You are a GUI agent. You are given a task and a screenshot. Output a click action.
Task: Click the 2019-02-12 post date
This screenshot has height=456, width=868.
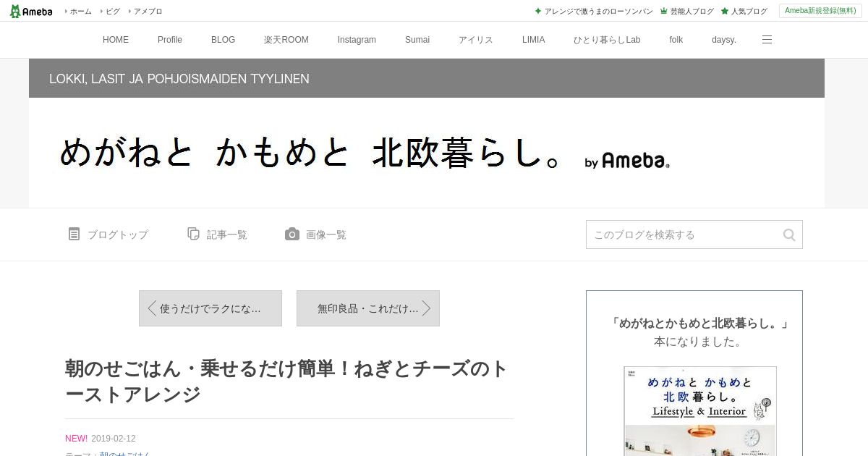pyautogui.click(x=114, y=439)
